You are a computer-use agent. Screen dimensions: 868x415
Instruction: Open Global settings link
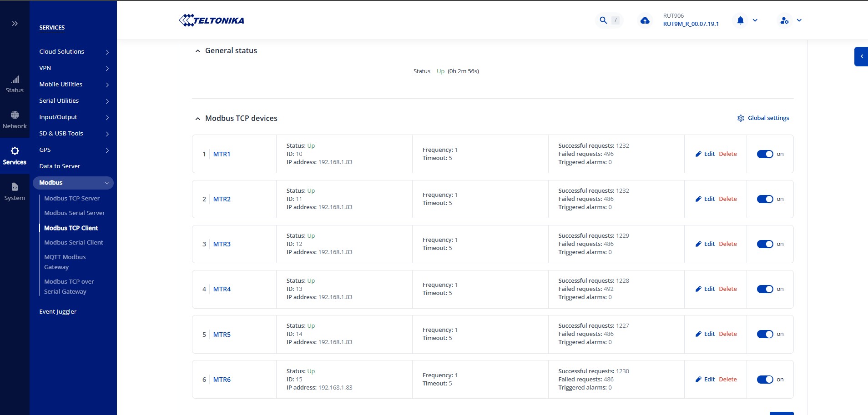pyautogui.click(x=763, y=118)
